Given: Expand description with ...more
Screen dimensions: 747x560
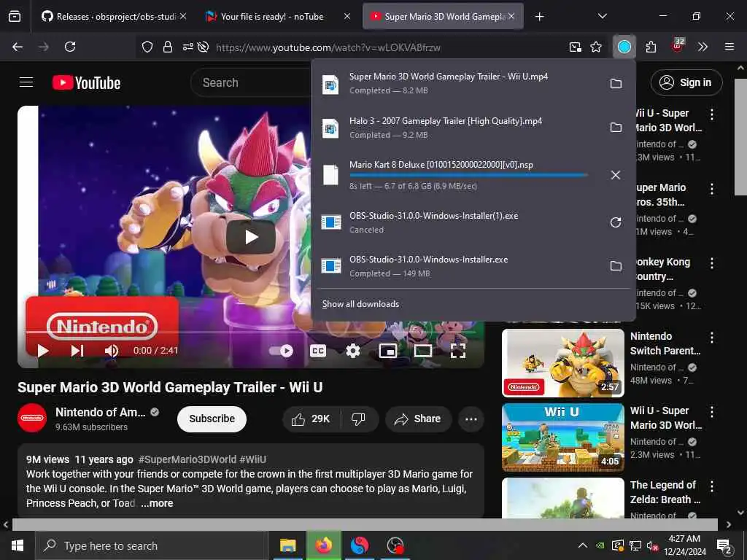Looking at the screenshot, I should tap(158, 503).
